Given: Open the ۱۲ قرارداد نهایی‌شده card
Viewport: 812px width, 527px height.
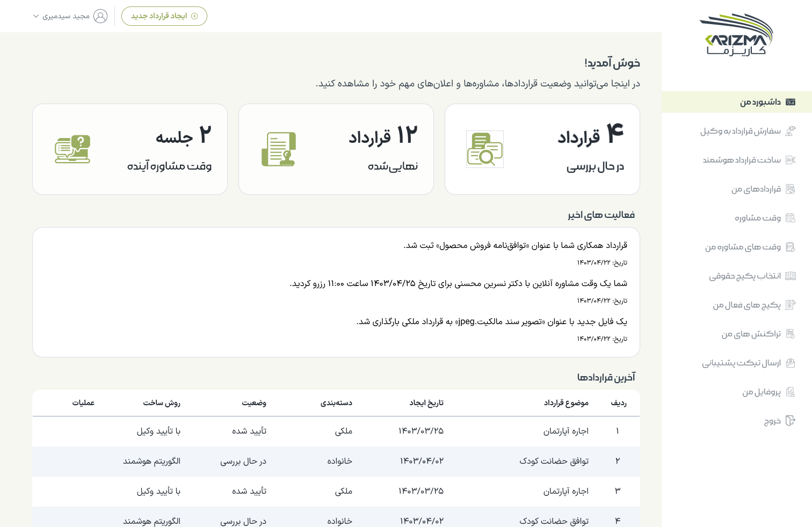Looking at the screenshot, I should (336, 149).
